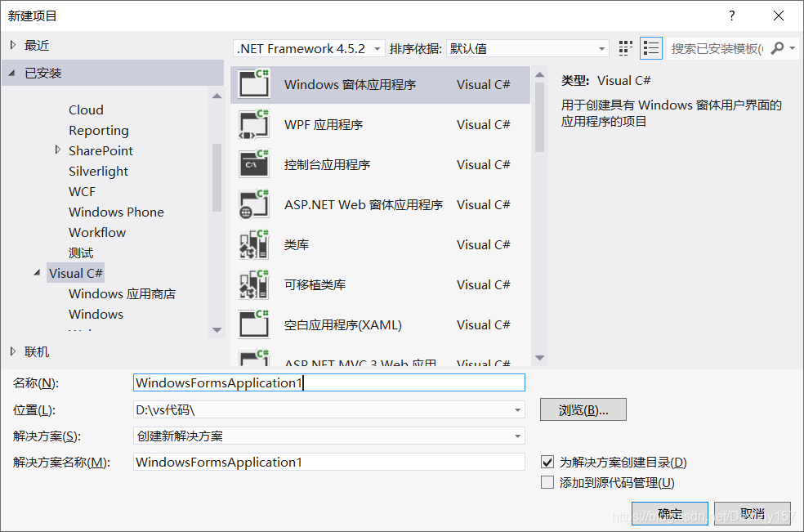Expand the 联机 section
The width and height of the screenshot is (804, 532).
[13, 351]
